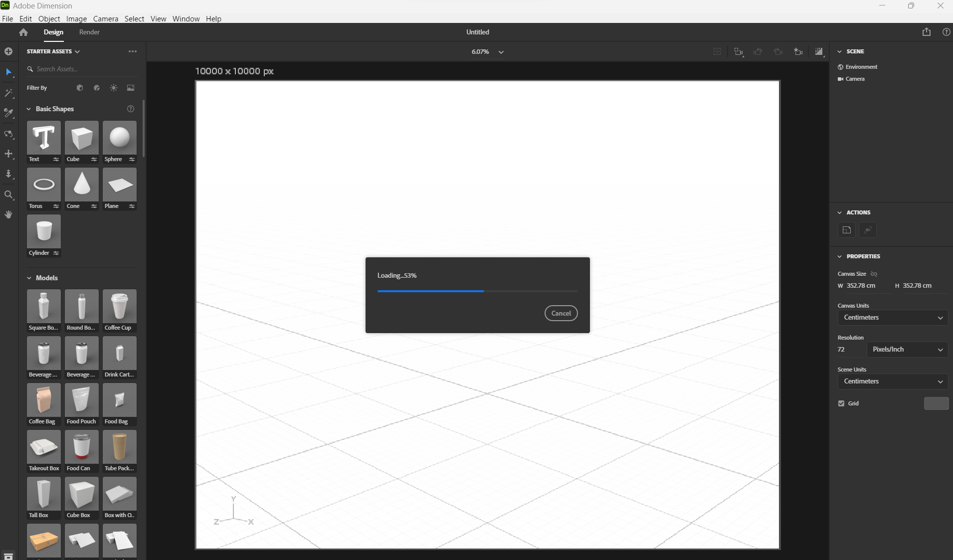Click the grid color swatch in Properties
Viewport: 953px width, 560px height.
[x=936, y=403]
